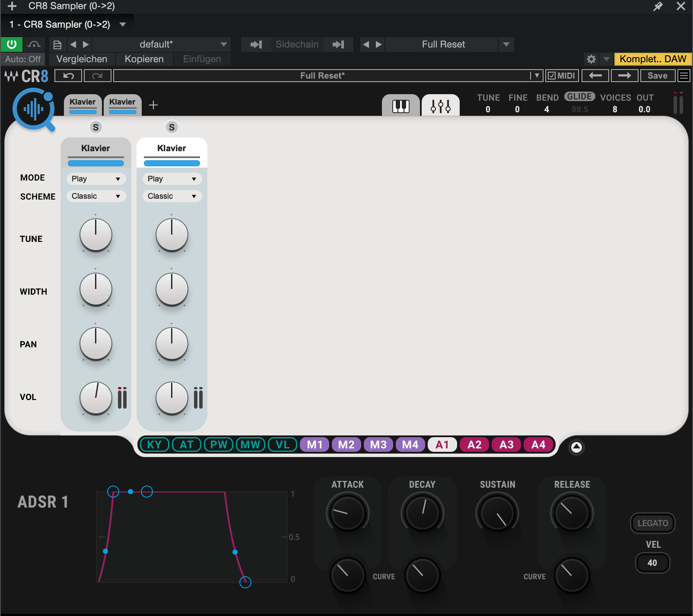Click the Waves logo
The image size is (693, 616).
pos(11,76)
